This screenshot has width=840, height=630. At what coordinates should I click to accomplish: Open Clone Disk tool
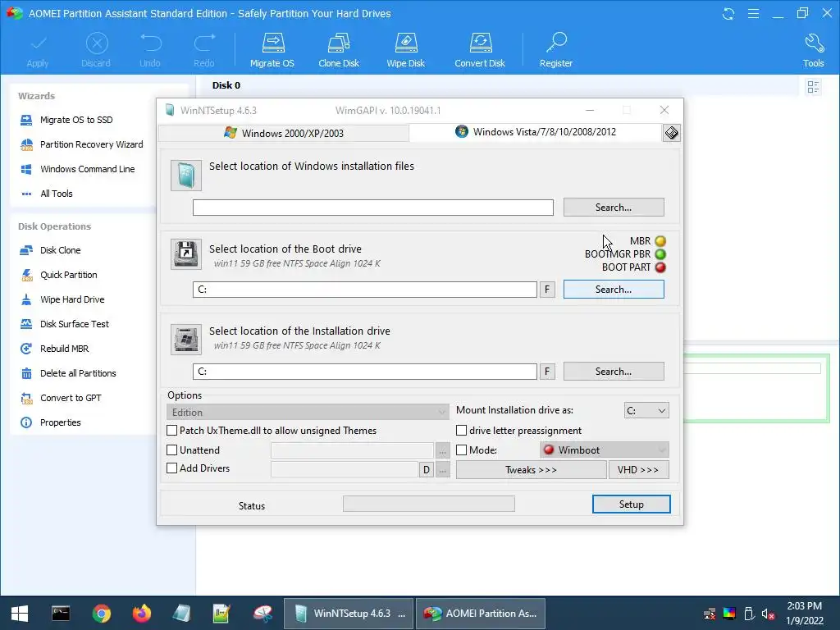339,50
